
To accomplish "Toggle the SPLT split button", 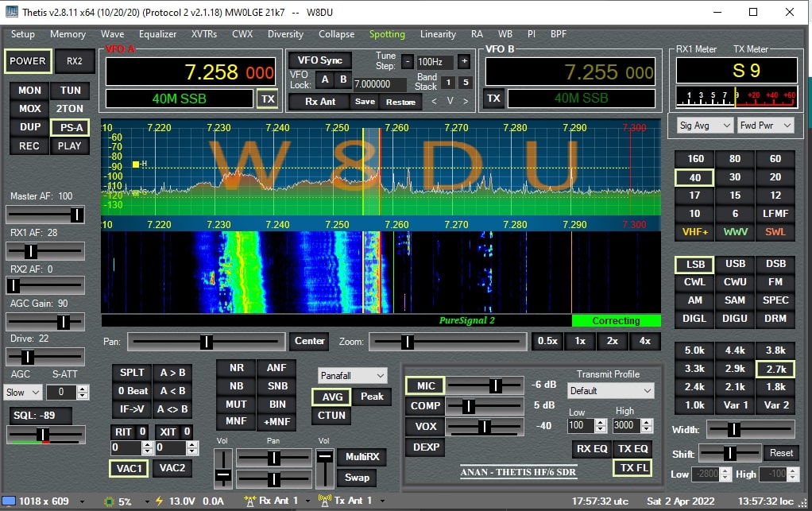I will pyautogui.click(x=132, y=373).
